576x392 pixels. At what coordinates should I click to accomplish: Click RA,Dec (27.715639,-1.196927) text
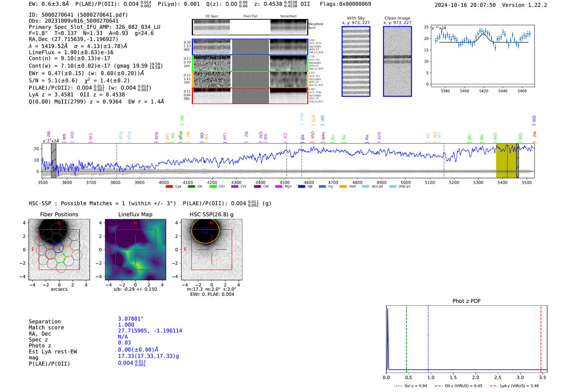click(x=74, y=39)
